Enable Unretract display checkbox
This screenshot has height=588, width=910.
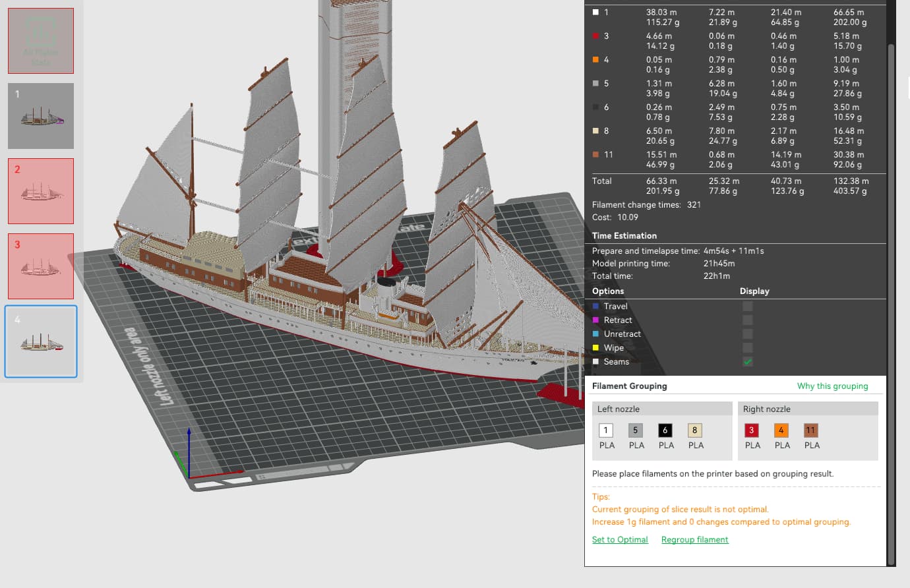point(747,334)
